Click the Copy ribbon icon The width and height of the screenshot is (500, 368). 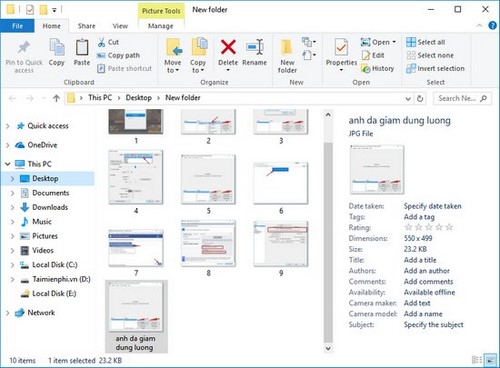57,47
